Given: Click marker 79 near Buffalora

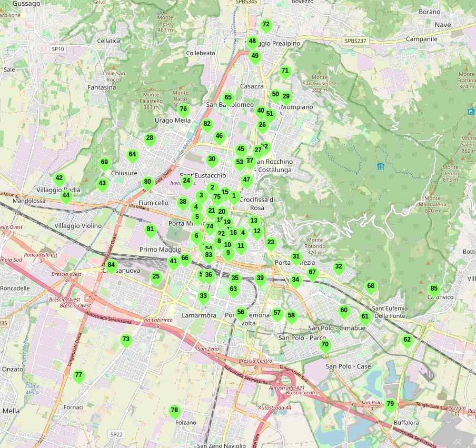Looking at the screenshot, I should click(x=390, y=406).
